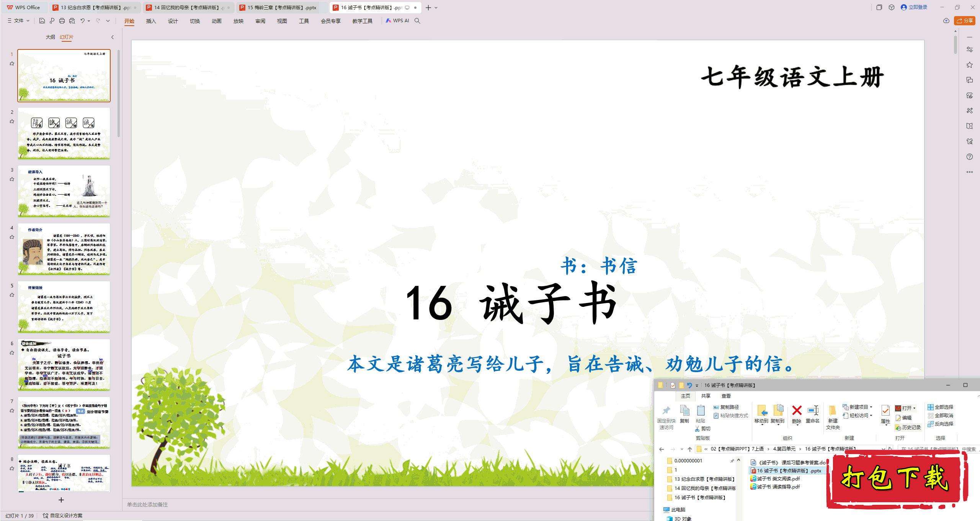Open History in Explorer ribbon
This screenshot has width=980, height=521.
click(908, 427)
